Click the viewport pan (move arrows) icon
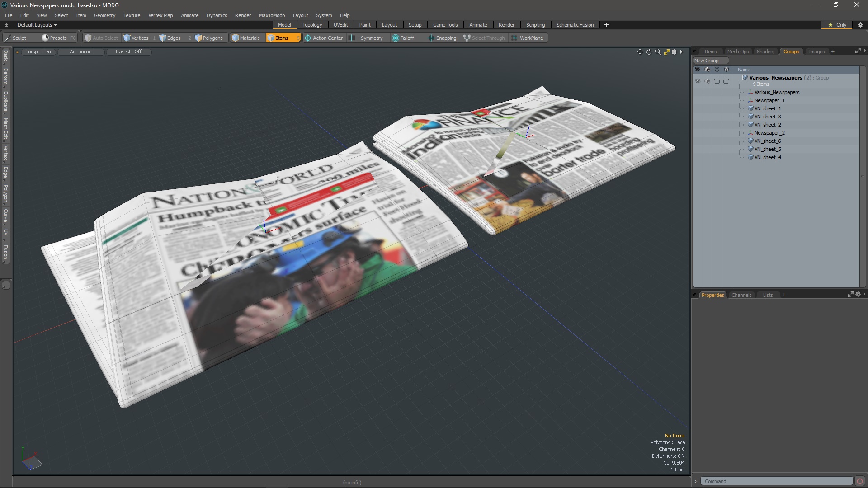868x488 pixels. click(640, 52)
